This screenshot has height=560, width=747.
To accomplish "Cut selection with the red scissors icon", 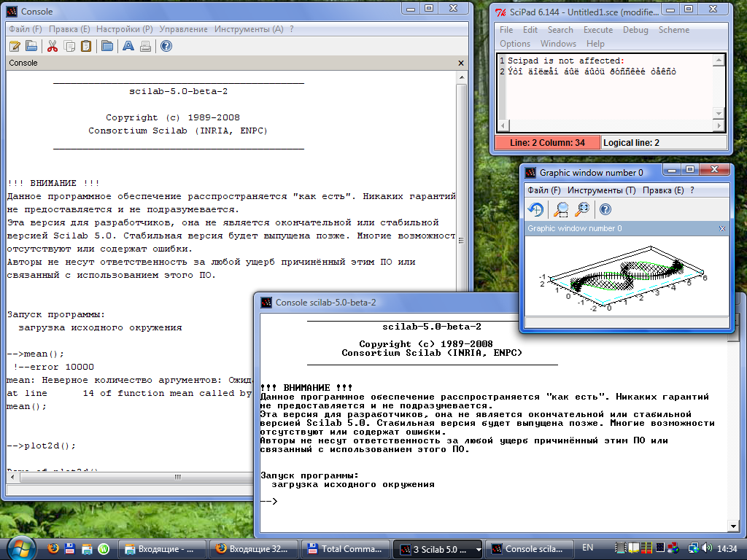I will (53, 46).
